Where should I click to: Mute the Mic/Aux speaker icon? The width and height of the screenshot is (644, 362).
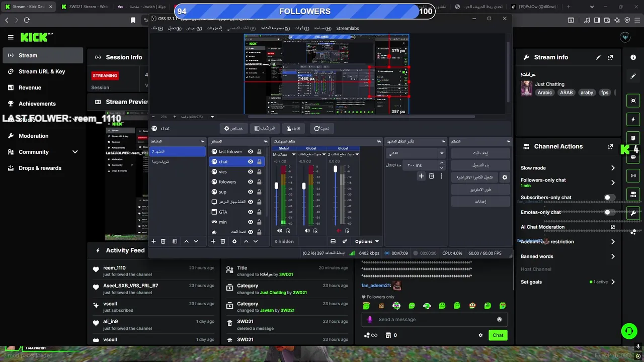point(280,231)
